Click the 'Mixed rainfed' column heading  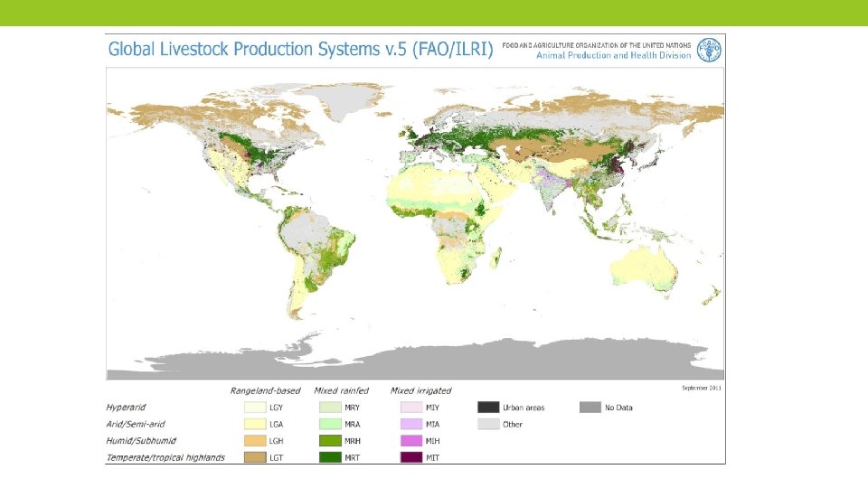coord(341,390)
